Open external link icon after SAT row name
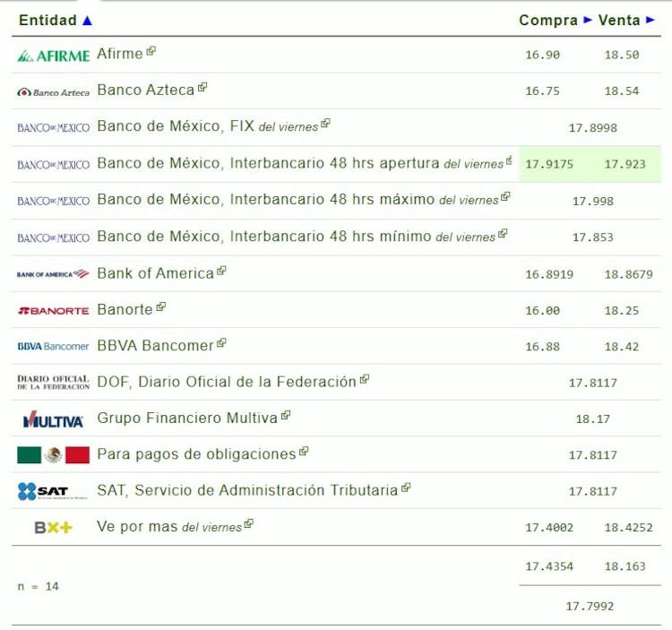Viewport: 672px width, 630px height. pos(406,488)
